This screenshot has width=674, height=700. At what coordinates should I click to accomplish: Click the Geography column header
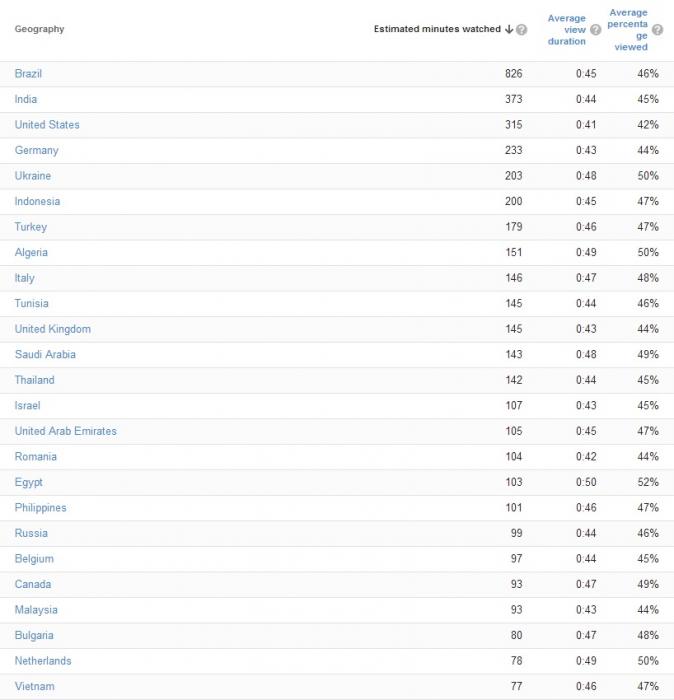(39, 29)
